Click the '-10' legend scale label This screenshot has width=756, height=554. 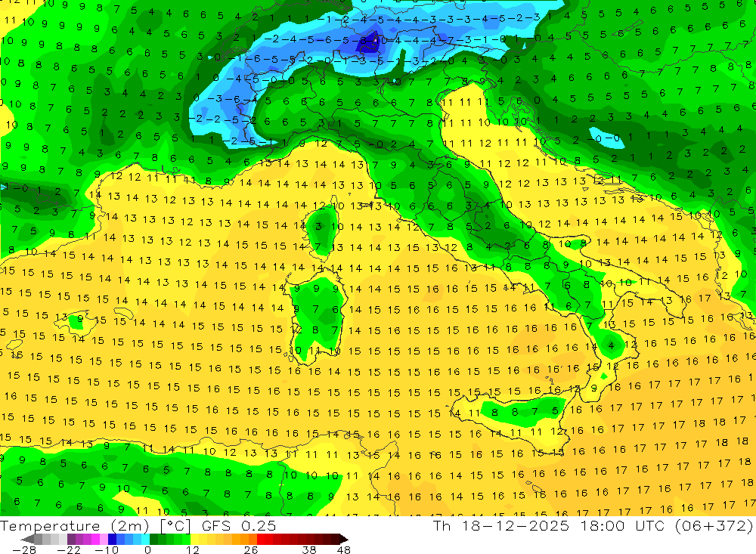[107, 549]
